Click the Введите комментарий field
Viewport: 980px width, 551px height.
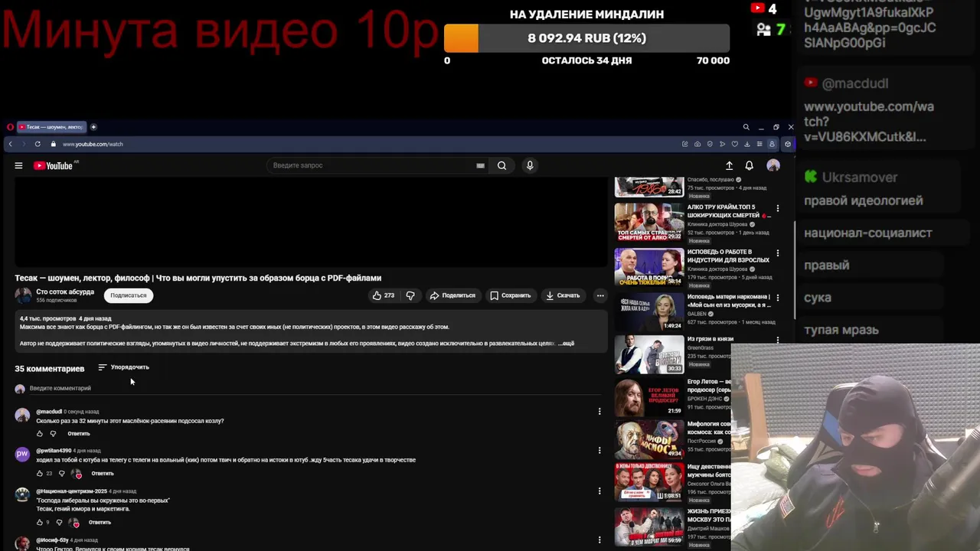pyautogui.click(x=314, y=389)
